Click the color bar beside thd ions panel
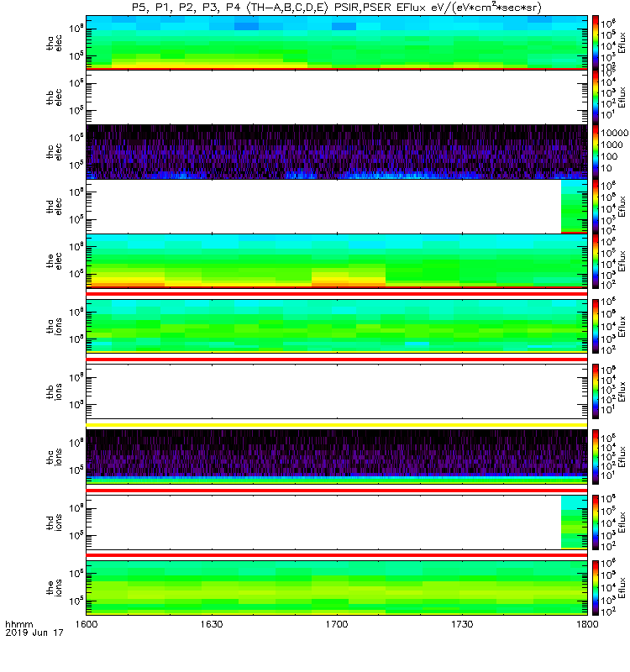 pyautogui.click(x=596, y=522)
